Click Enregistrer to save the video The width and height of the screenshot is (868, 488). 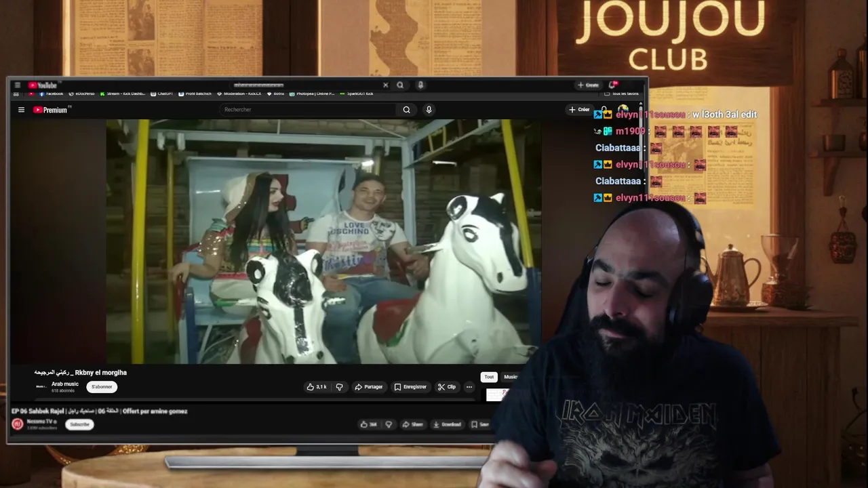click(x=410, y=387)
